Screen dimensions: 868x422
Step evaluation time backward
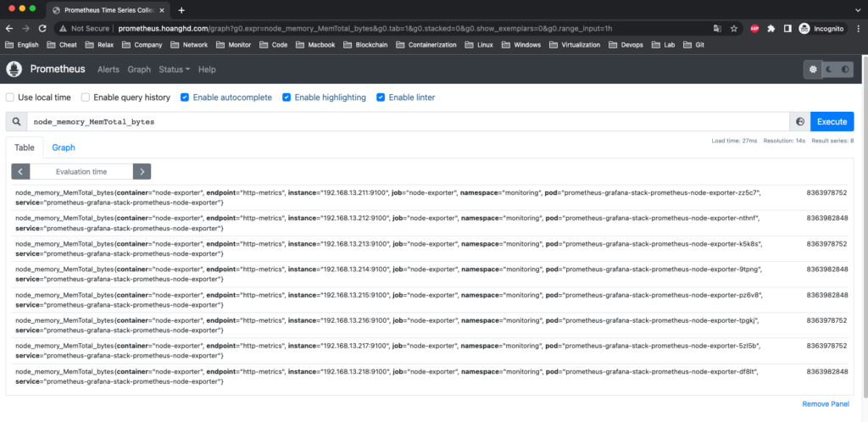[x=20, y=171]
